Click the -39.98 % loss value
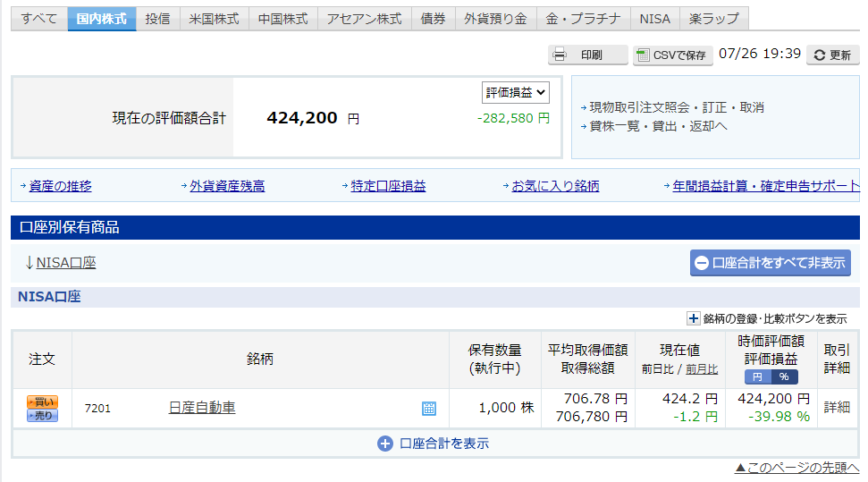The width and height of the screenshot is (868, 482). (x=779, y=416)
